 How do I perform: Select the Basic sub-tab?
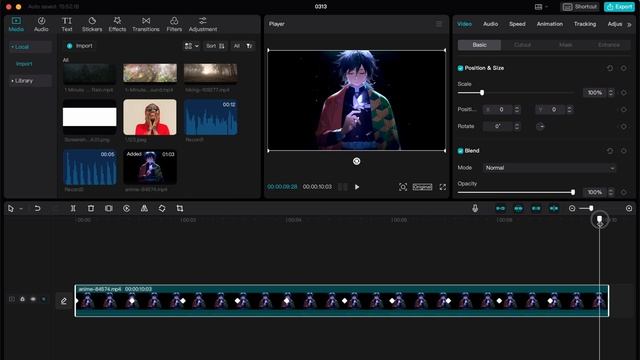point(479,45)
